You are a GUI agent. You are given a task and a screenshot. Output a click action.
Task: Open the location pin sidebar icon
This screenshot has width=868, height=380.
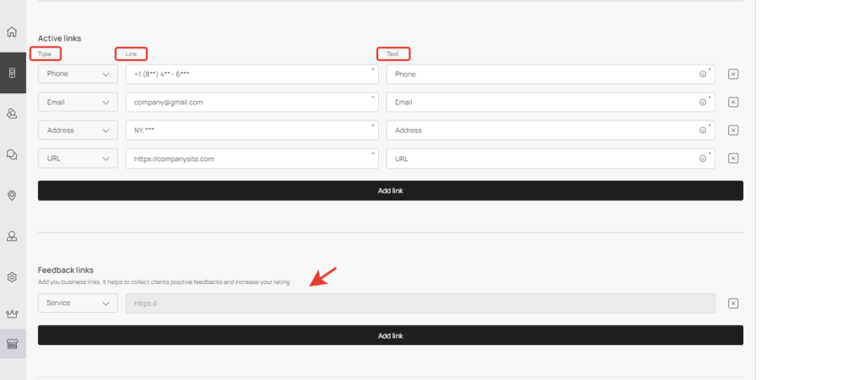(12, 196)
